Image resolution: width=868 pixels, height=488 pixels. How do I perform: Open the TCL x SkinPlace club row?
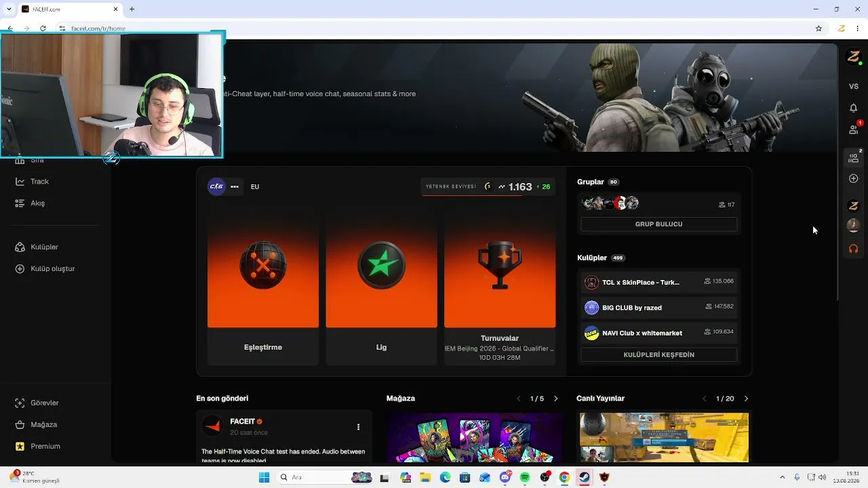coord(659,283)
